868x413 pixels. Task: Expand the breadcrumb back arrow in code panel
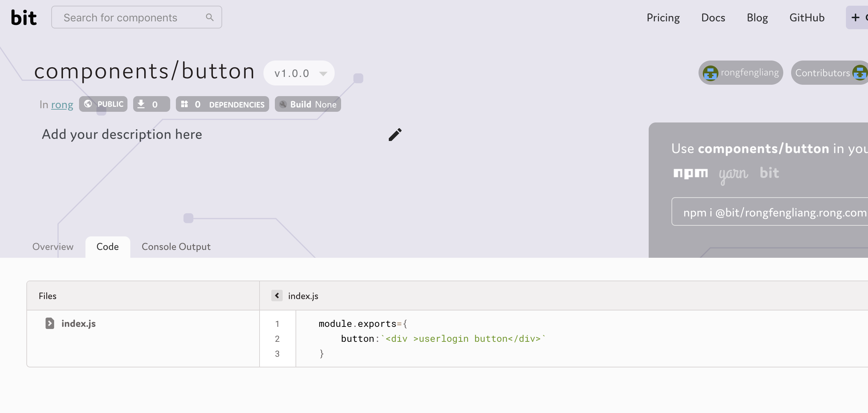point(276,295)
